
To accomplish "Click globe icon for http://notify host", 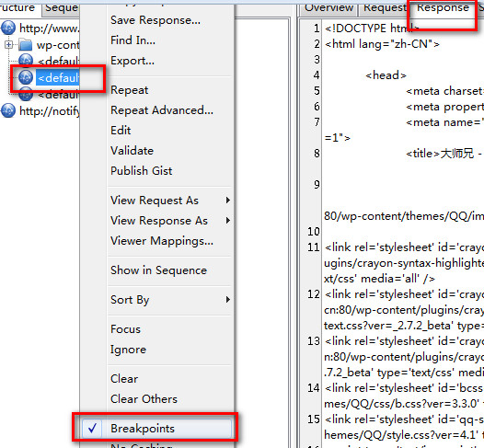I will pos(8,110).
